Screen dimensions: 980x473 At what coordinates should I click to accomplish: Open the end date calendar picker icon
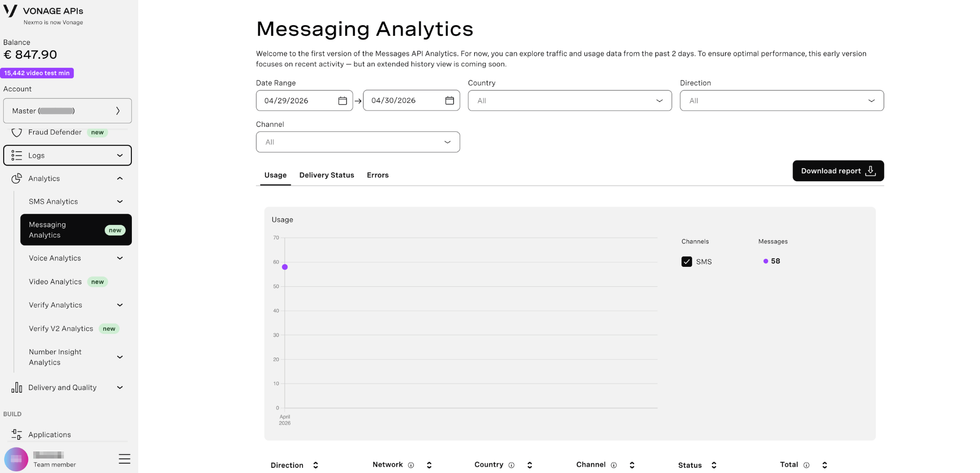pos(449,101)
